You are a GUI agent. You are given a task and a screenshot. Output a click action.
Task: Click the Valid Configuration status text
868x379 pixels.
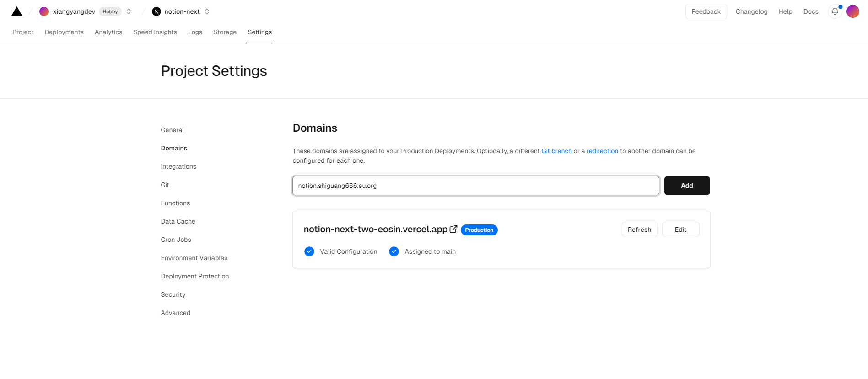point(349,251)
